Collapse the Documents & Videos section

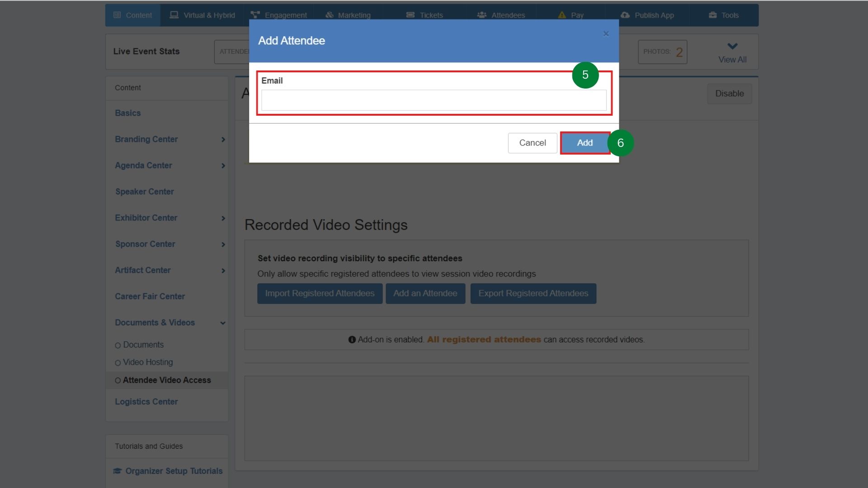[x=222, y=323]
